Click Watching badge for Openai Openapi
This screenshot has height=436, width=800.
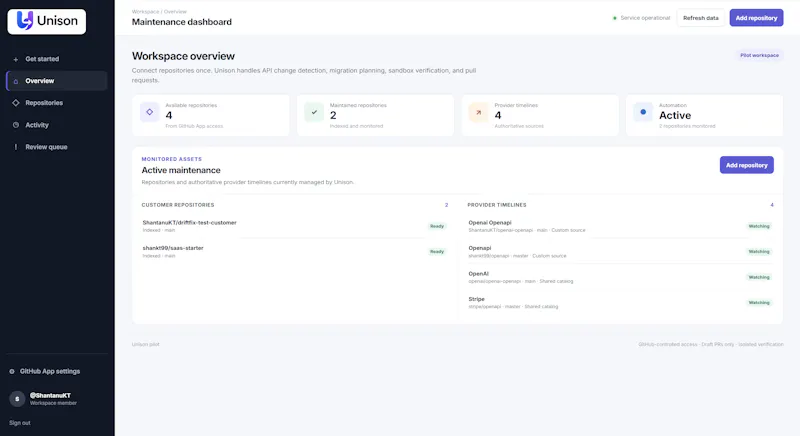[x=759, y=226]
